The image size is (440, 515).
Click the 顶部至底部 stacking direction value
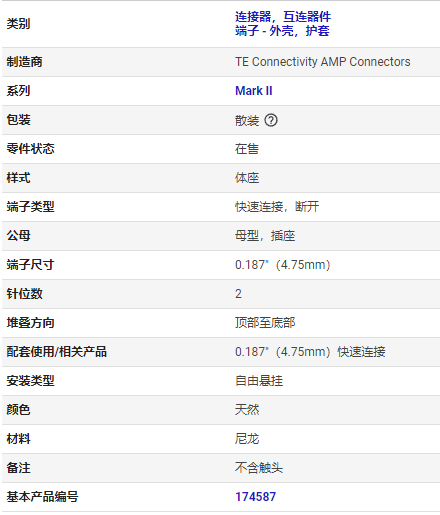(265, 322)
